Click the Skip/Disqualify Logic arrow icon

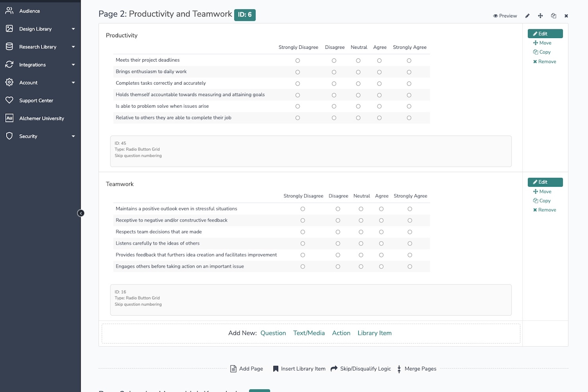(334, 369)
